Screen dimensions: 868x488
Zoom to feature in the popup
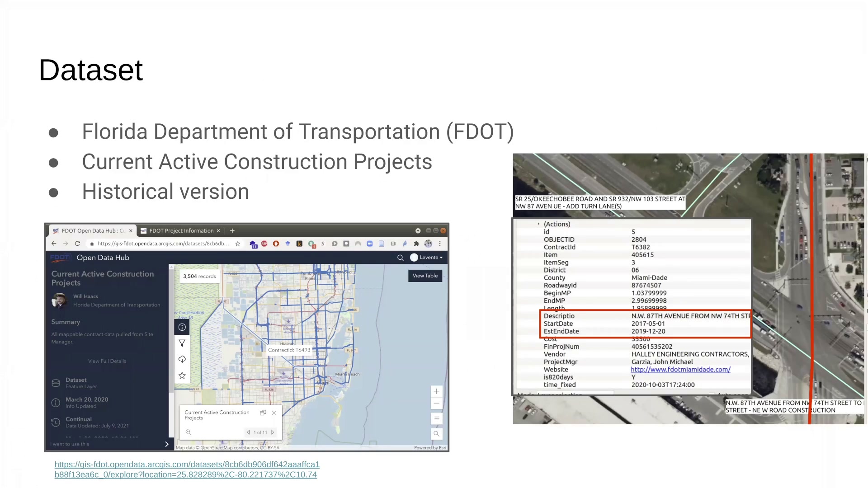point(189,432)
